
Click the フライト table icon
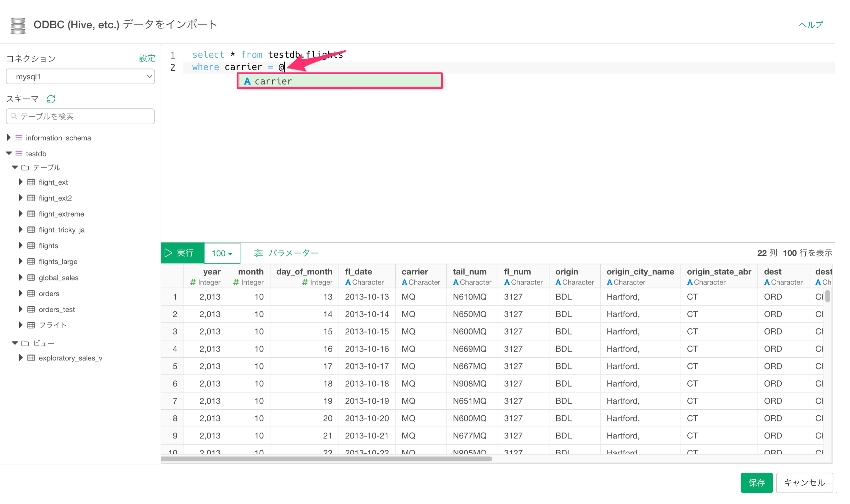(x=31, y=325)
